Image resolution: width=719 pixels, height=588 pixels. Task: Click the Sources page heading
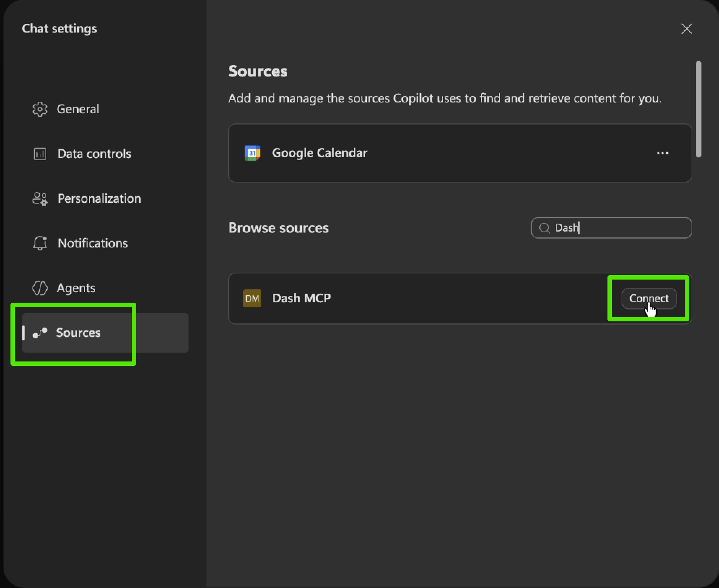(x=258, y=71)
